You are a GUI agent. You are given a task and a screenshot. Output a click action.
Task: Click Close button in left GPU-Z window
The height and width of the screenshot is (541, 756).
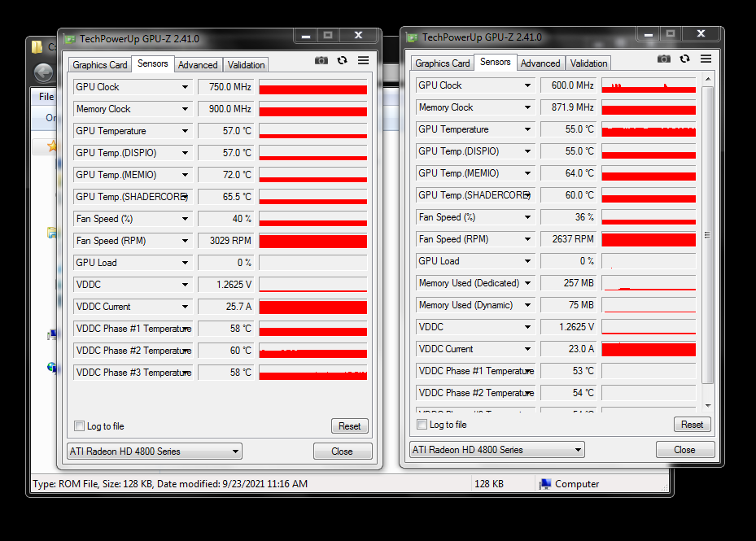tap(343, 452)
